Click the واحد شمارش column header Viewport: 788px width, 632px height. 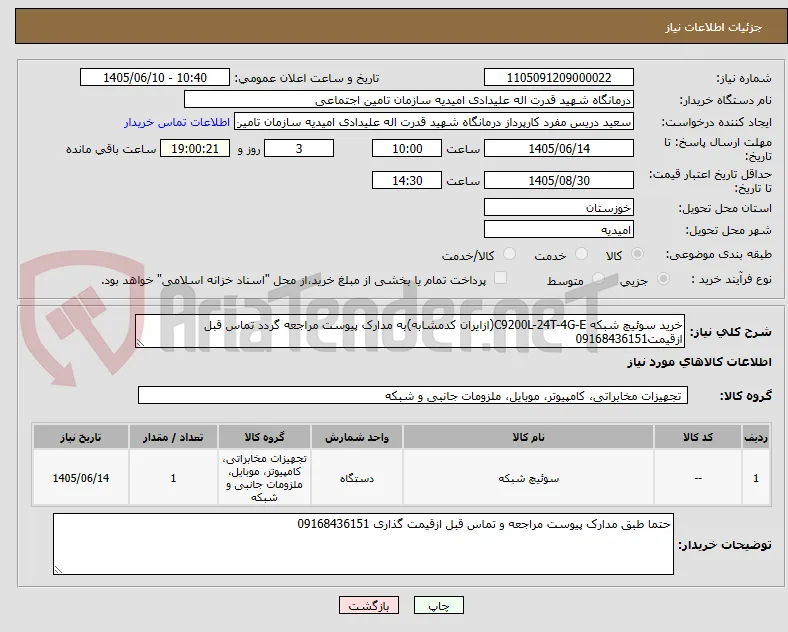[356, 437]
